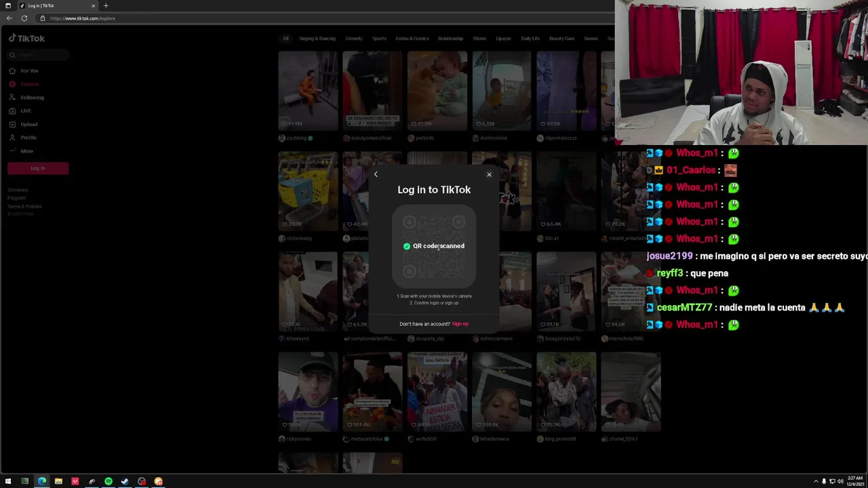This screenshot has height=488, width=868.
Task: Go back in the Log in to TikTok dialog
Action: [376, 174]
